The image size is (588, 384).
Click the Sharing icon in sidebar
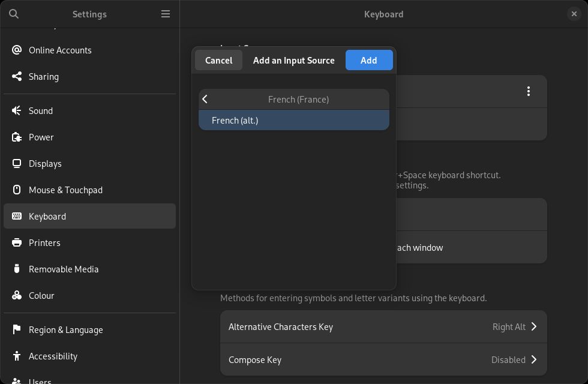17,77
